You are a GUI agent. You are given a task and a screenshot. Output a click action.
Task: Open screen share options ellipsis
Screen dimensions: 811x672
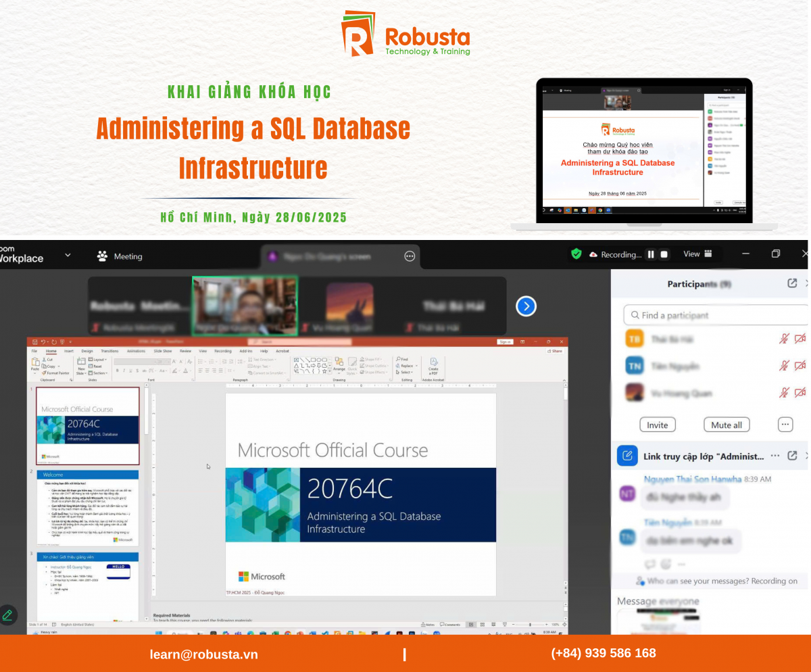[410, 256]
